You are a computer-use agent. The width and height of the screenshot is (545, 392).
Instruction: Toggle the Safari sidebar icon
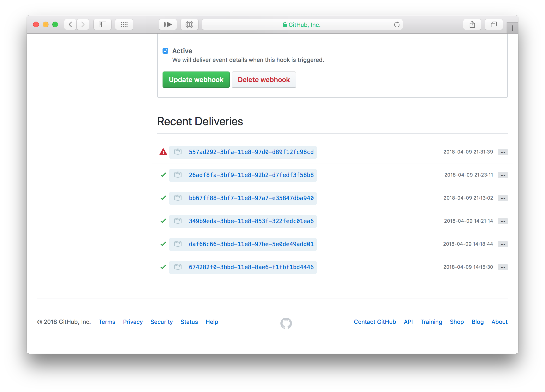[102, 24]
